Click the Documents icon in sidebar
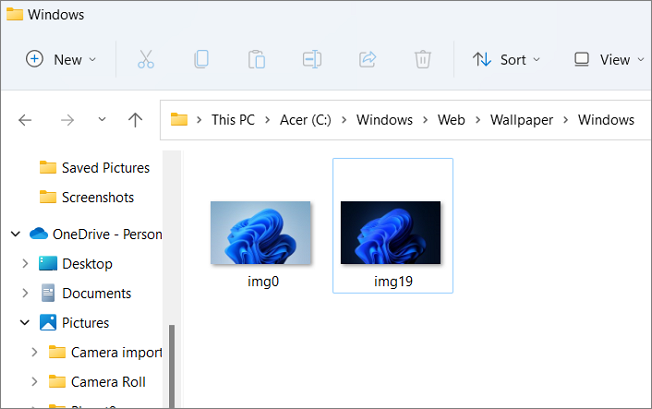 (48, 293)
